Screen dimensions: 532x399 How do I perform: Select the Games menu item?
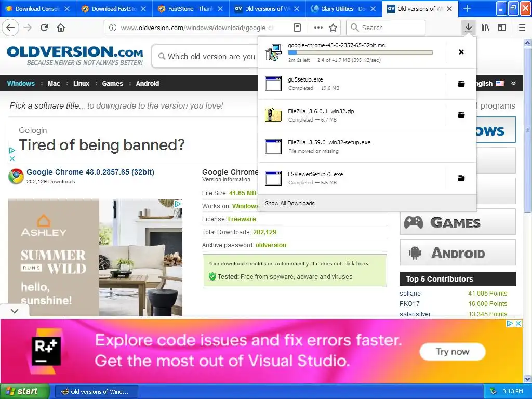(x=112, y=84)
